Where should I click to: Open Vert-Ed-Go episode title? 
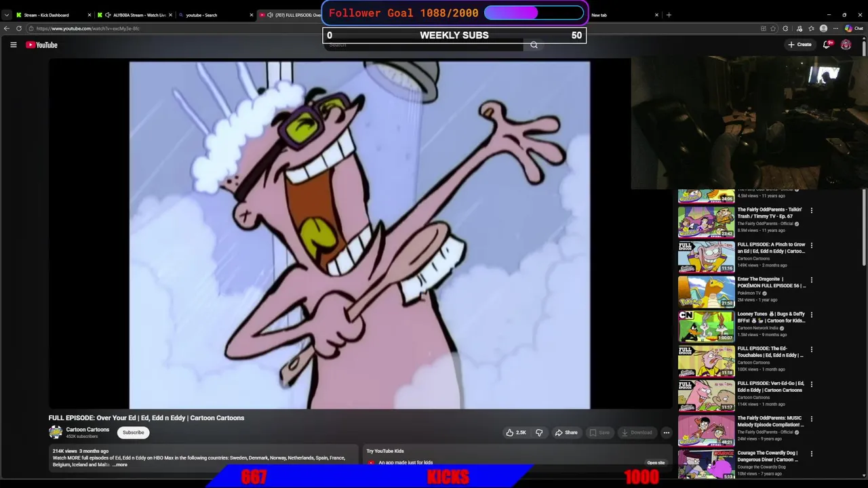tap(771, 386)
